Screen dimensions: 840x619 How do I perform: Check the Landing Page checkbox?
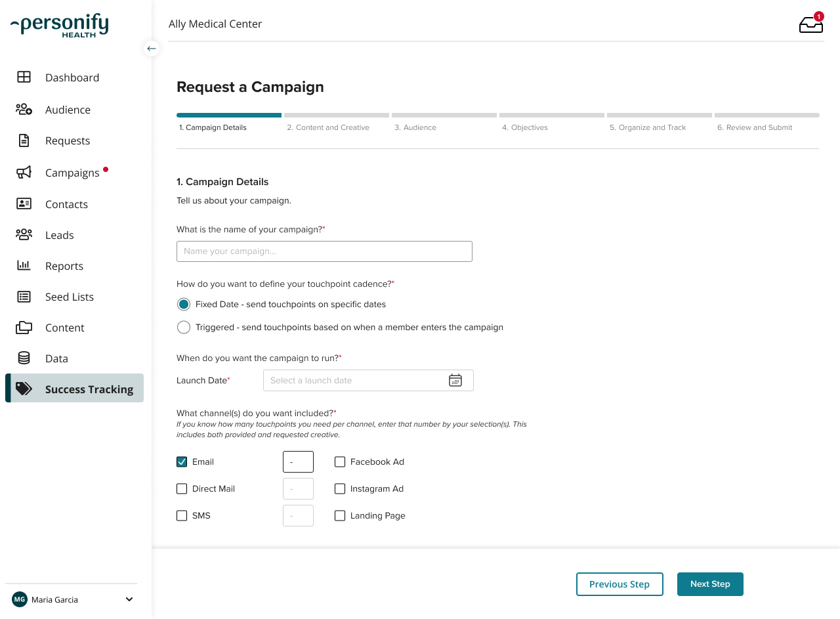tap(340, 515)
